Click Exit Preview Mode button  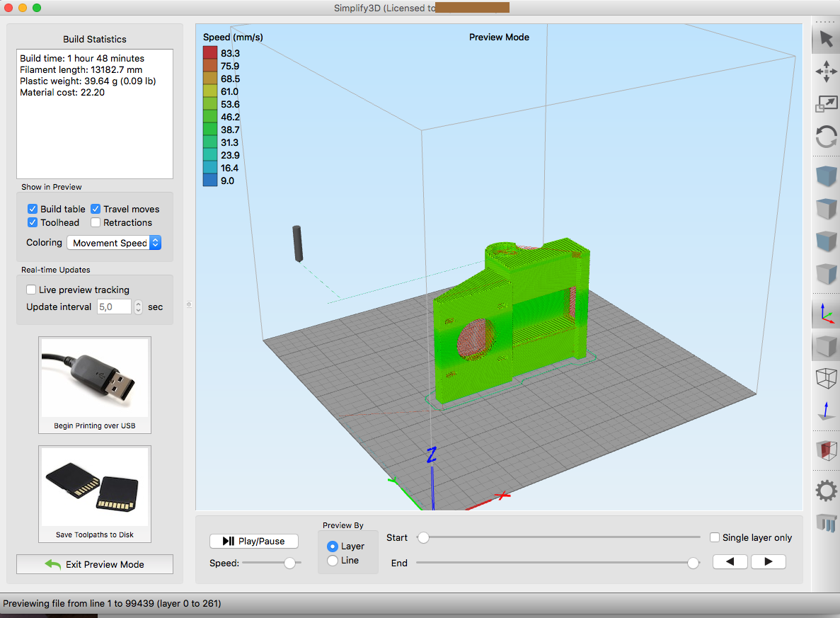95,564
